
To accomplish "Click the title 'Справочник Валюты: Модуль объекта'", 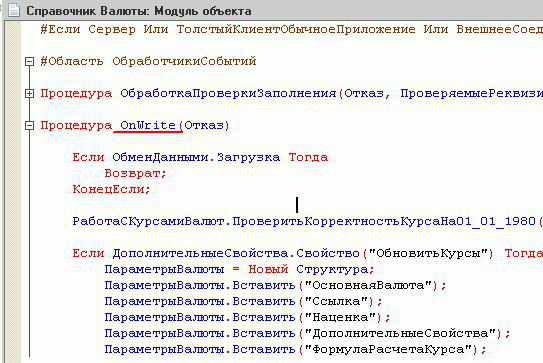I will (139, 11).
